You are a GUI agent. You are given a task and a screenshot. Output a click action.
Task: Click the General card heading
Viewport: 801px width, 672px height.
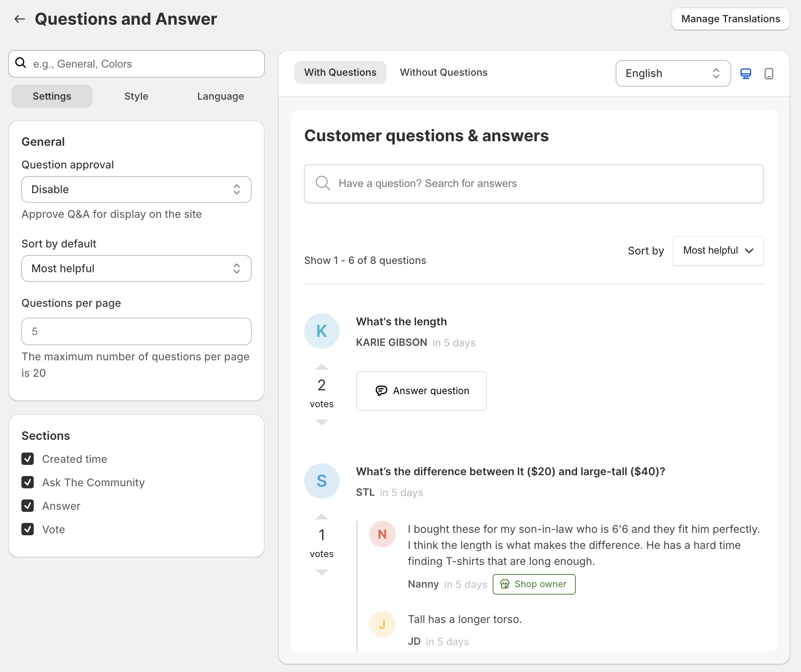point(43,142)
